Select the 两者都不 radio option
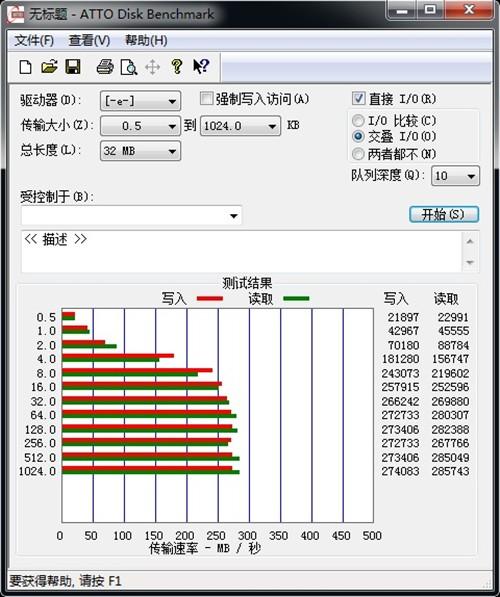The image size is (500, 597). [358, 154]
